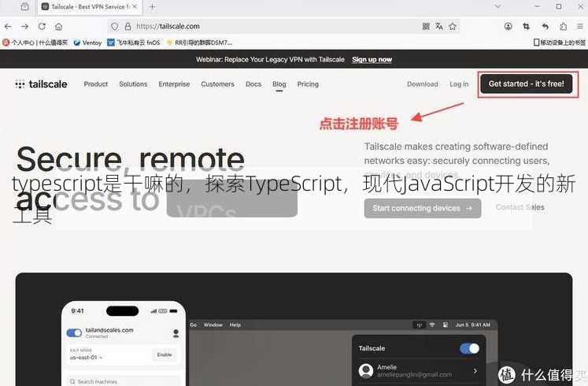Open the QR code icon in address bar

tap(426, 26)
